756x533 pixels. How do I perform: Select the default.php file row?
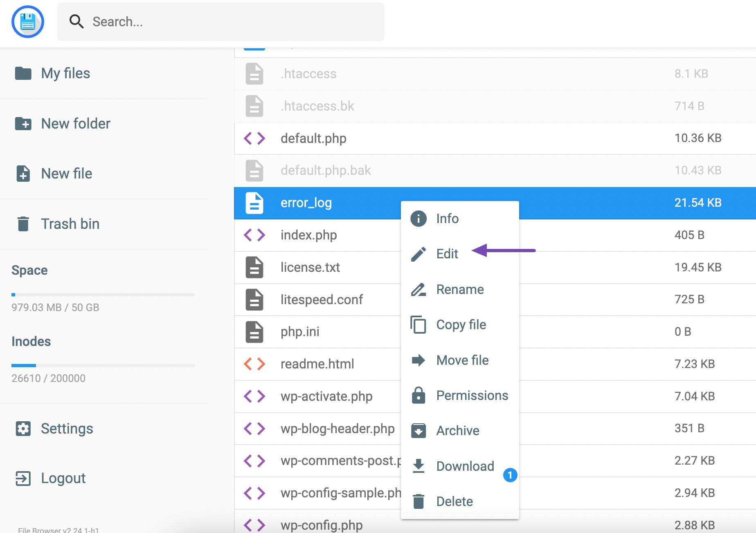(x=450, y=138)
